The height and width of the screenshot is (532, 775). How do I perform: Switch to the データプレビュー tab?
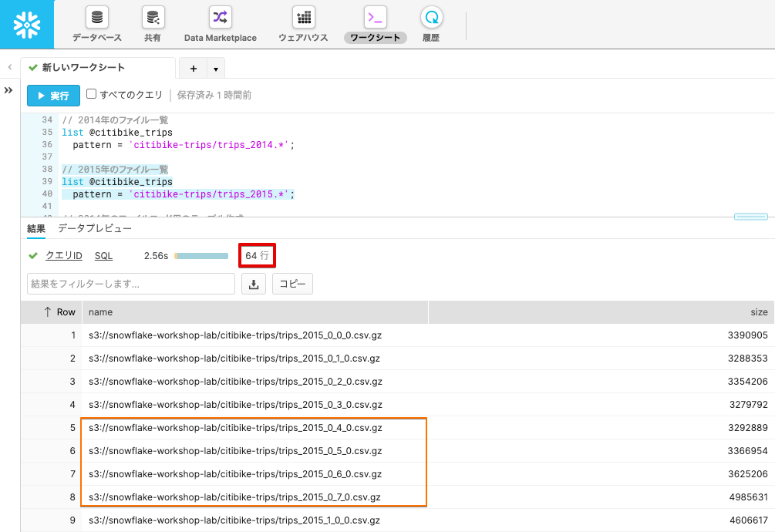tap(95, 228)
